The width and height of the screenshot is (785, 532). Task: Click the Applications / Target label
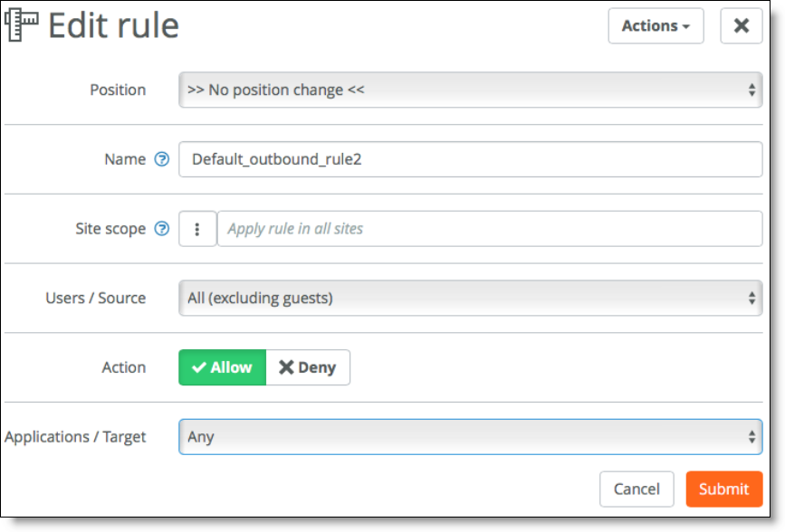(75, 437)
